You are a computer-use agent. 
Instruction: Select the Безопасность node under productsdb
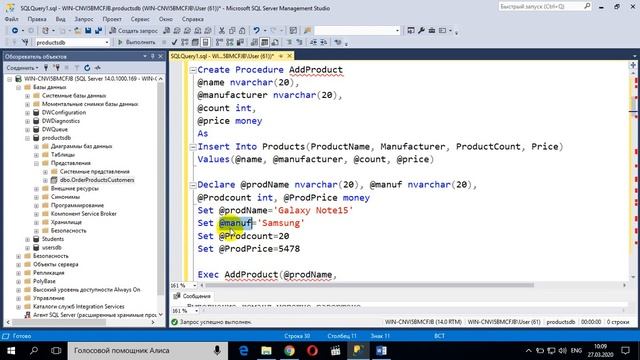[x=69, y=231]
